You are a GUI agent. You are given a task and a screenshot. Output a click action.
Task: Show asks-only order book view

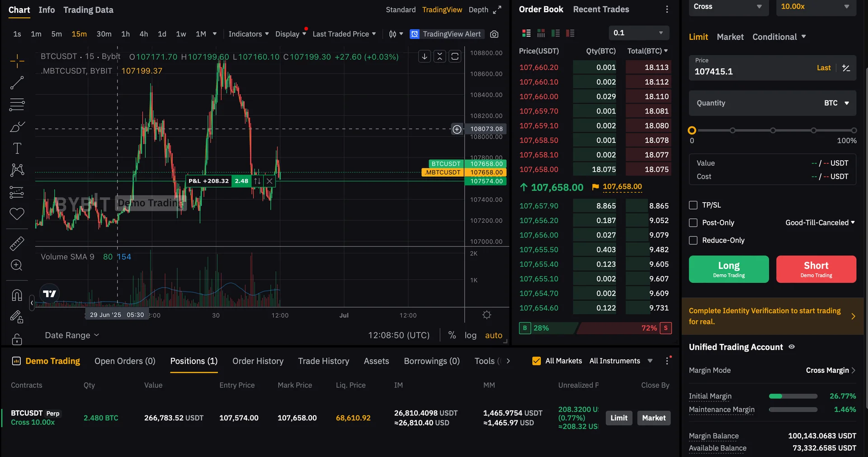pos(570,33)
